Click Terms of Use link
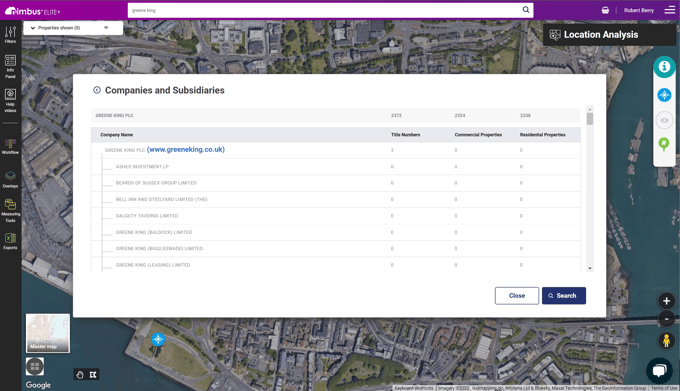The image size is (680, 391). [664, 388]
